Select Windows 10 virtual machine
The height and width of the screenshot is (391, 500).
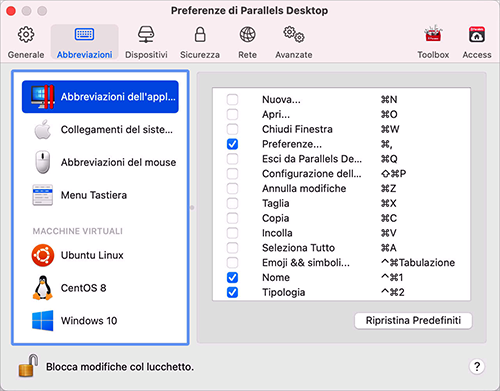[x=89, y=321]
